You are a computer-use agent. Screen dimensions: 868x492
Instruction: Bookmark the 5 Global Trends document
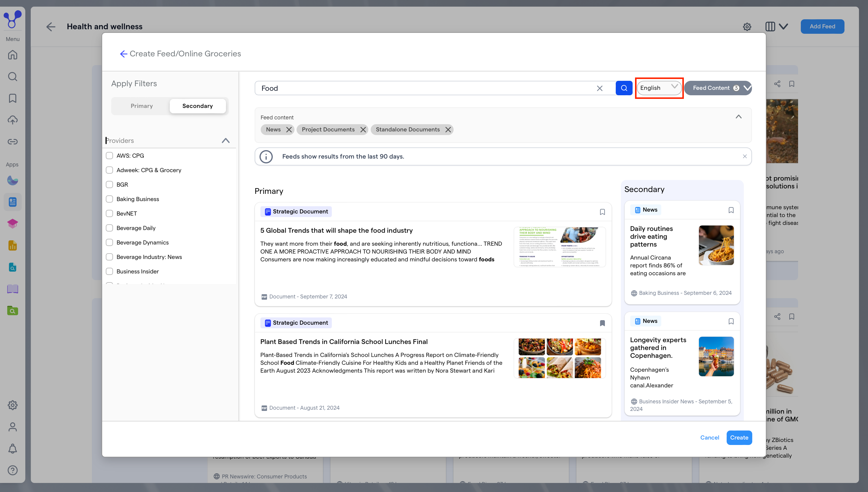(602, 212)
